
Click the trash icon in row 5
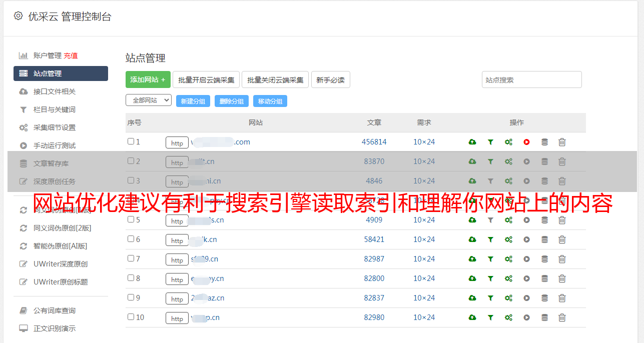[x=562, y=220]
